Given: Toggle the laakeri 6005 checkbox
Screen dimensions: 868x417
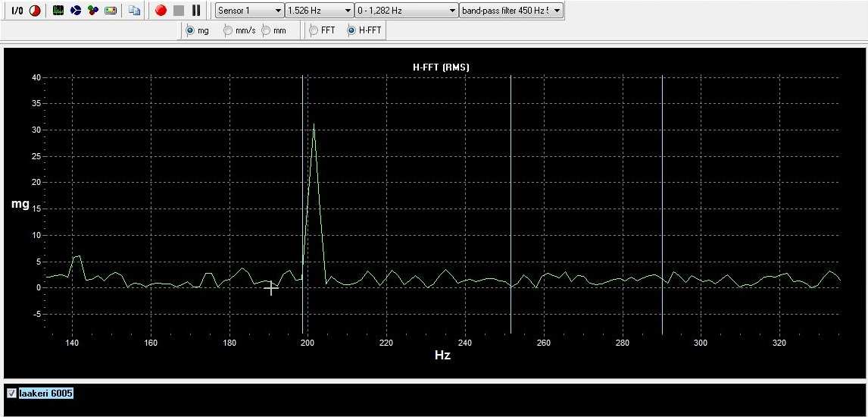Looking at the screenshot, I should pos(11,393).
